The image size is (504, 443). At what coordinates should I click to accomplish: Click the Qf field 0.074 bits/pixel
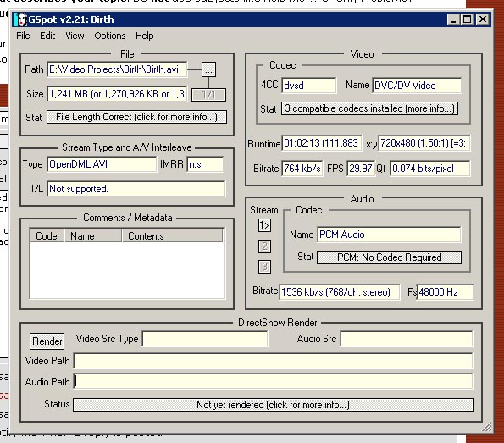coord(430,169)
